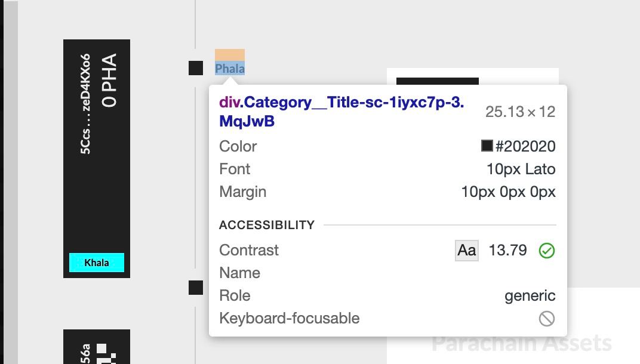Select the 25.13 × 12 dimensions label
The height and width of the screenshot is (364, 640).
tap(522, 111)
